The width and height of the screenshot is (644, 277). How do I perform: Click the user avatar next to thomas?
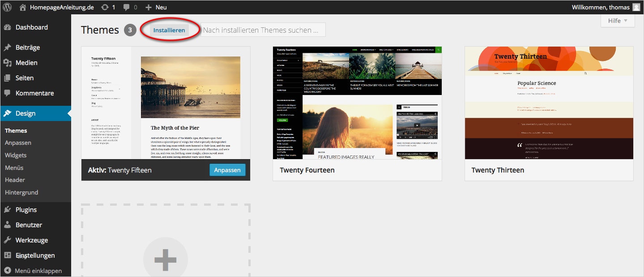tap(636, 7)
